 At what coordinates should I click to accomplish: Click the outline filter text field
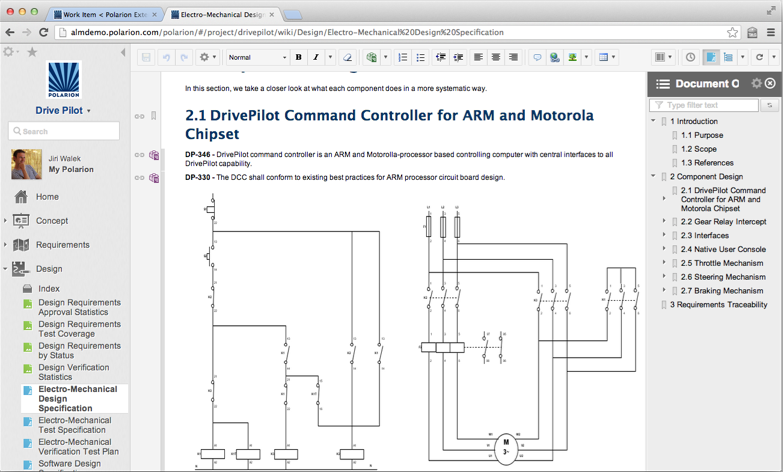(x=704, y=105)
